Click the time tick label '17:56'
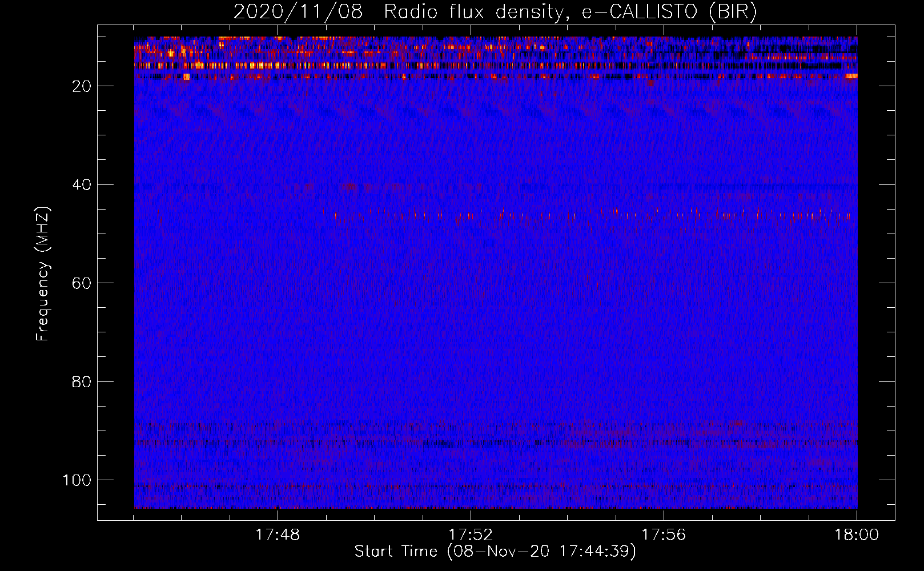Screen dimensions: 924x571 (x=664, y=535)
